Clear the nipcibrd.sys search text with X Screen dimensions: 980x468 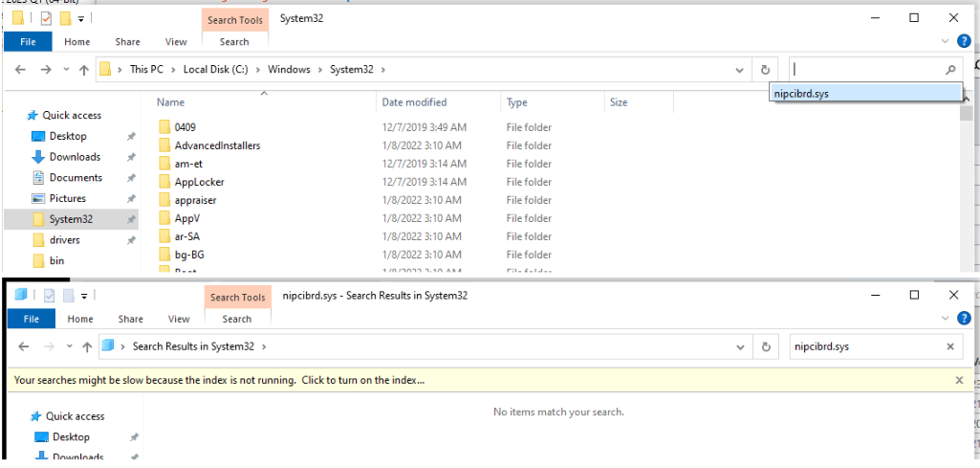(x=950, y=346)
